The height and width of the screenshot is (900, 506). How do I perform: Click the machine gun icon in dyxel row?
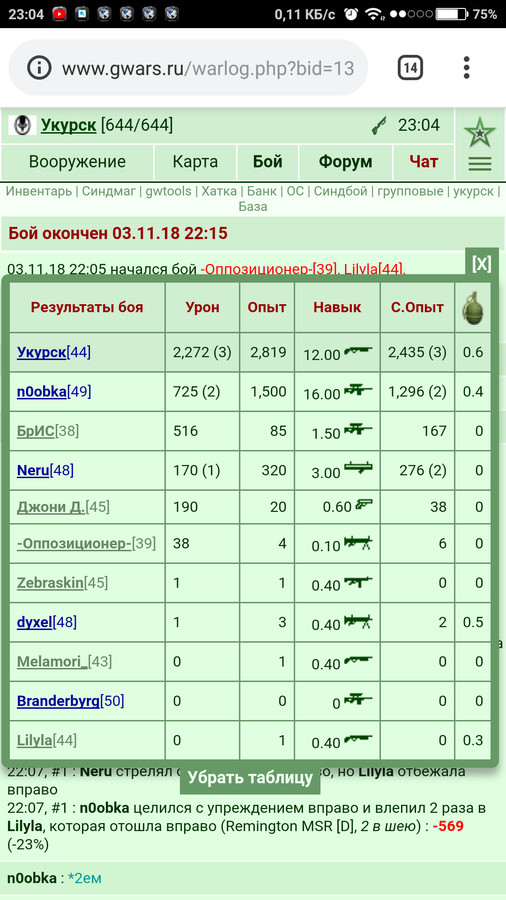coord(358,620)
